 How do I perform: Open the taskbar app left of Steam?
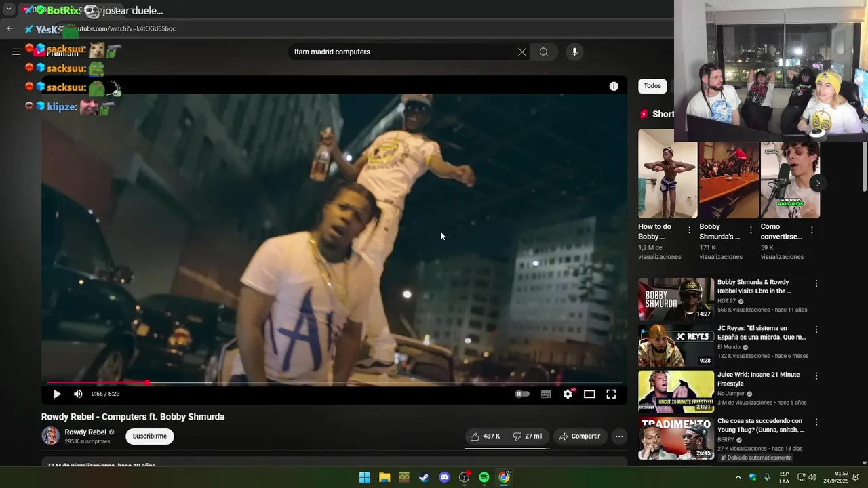pyautogui.click(x=404, y=477)
